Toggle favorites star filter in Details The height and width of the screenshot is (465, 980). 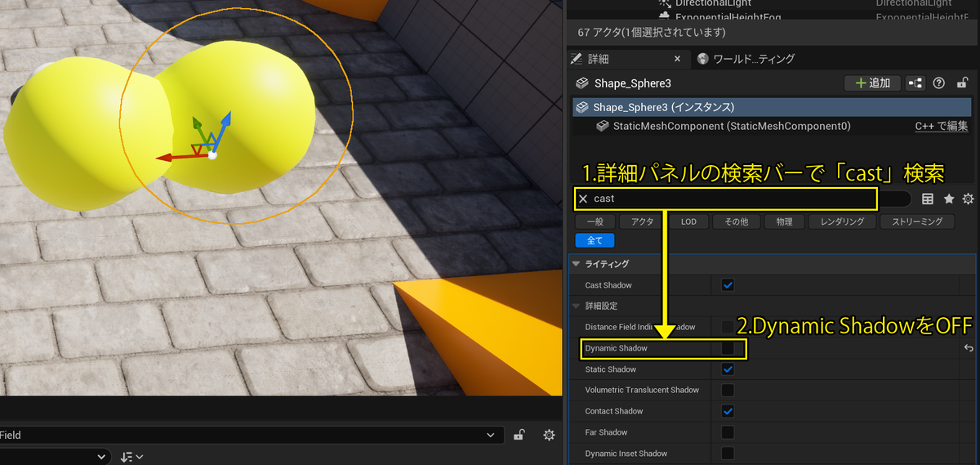coord(948,199)
